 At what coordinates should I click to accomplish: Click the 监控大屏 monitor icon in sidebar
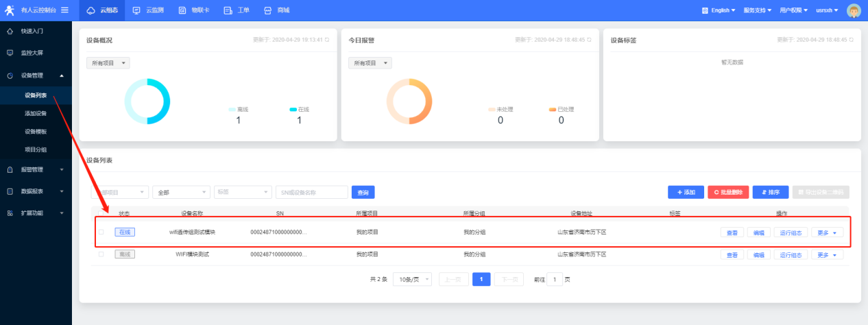point(10,52)
